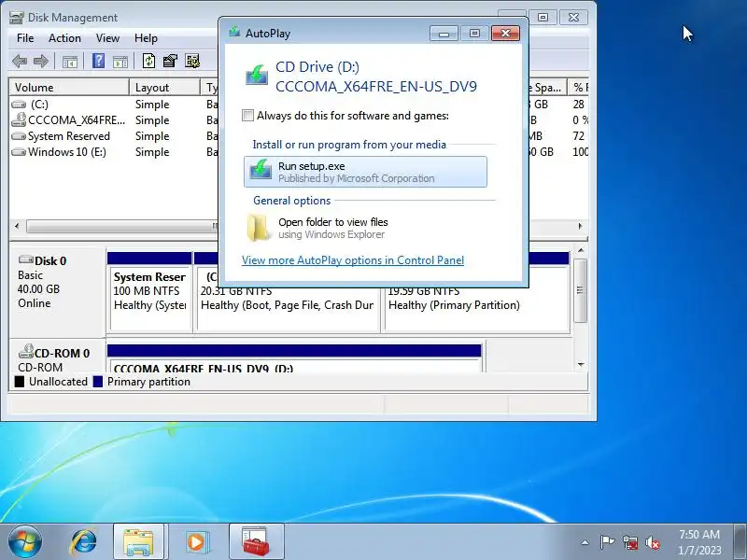Image resolution: width=747 pixels, height=560 pixels.
Task: Click the Action Center flag tray icon
Action: [607, 542]
